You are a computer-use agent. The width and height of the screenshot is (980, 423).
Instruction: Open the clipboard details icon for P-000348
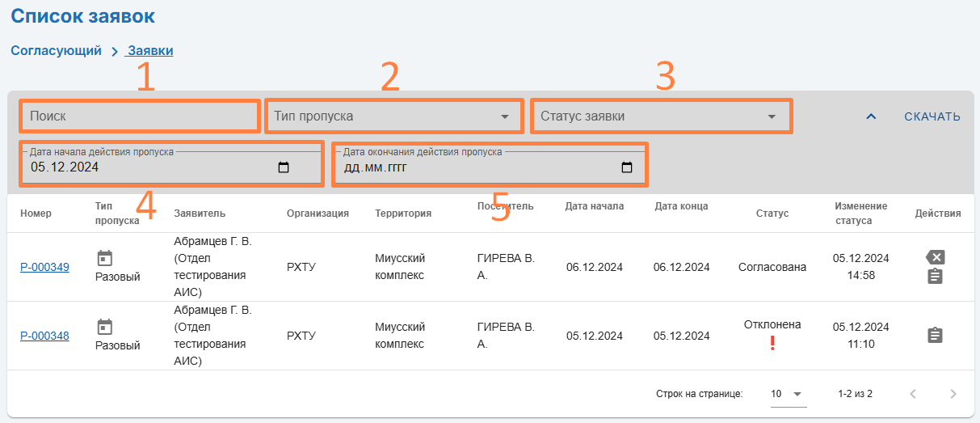pos(935,335)
